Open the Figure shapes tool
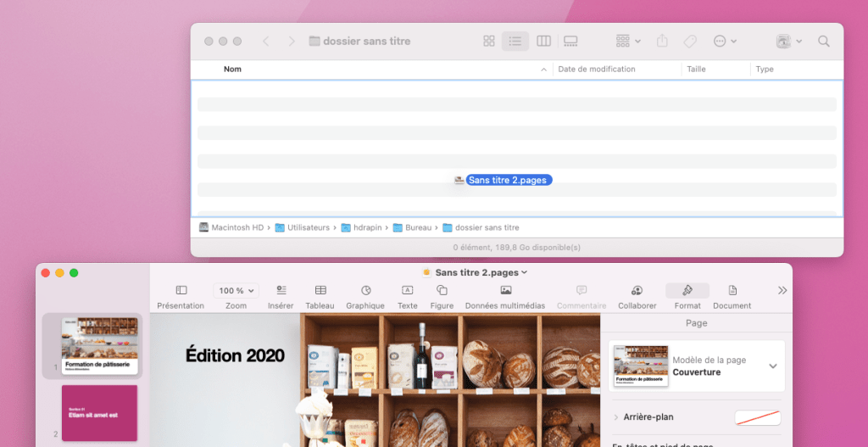Image resolution: width=868 pixels, height=447 pixels. pyautogui.click(x=442, y=291)
